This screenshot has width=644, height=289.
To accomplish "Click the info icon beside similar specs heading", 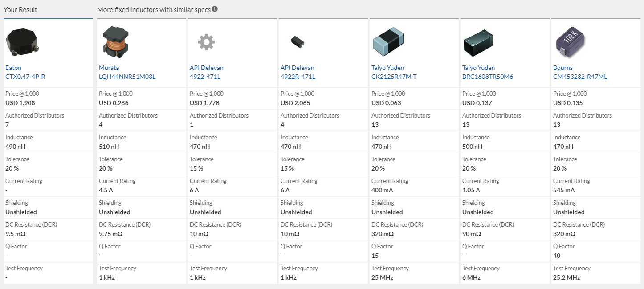I will click(x=215, y=9).
